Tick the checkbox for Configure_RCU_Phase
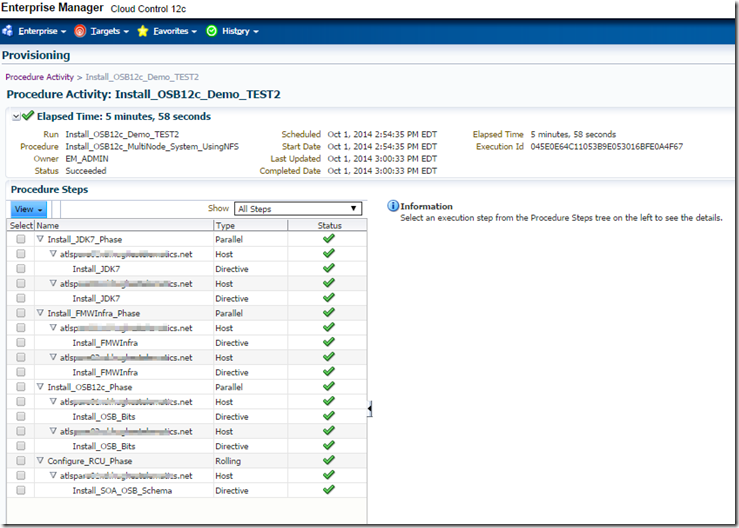 pos(21,461)
